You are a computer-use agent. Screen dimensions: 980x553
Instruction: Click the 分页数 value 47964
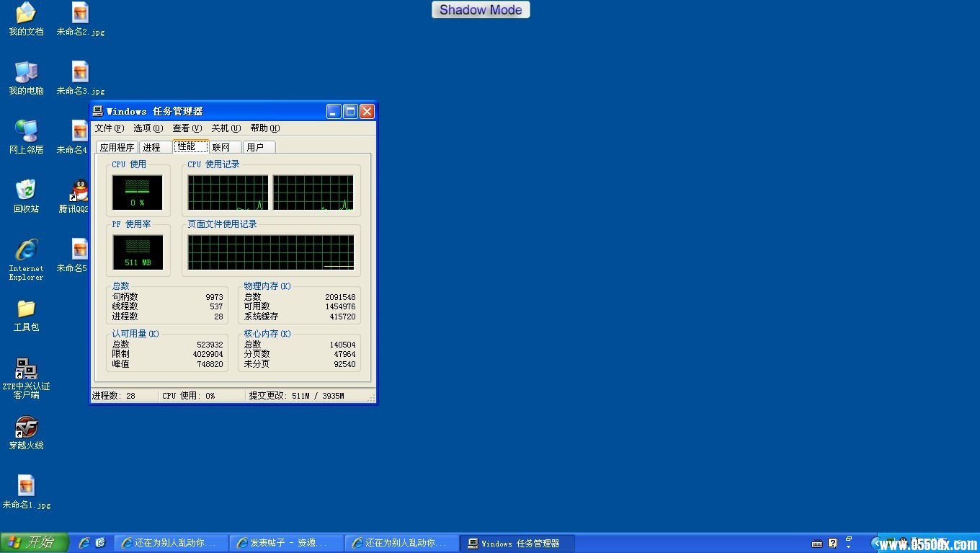tap(344, 354)
